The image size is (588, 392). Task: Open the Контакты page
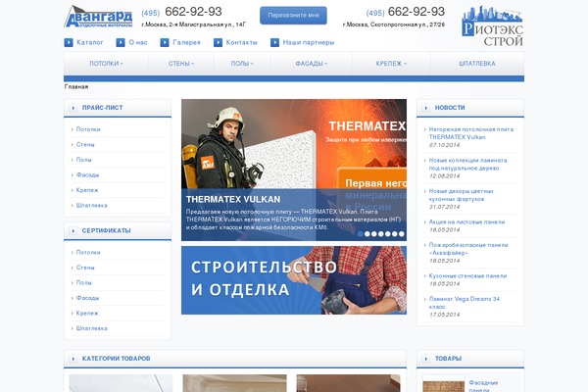(x=241, y=42)
